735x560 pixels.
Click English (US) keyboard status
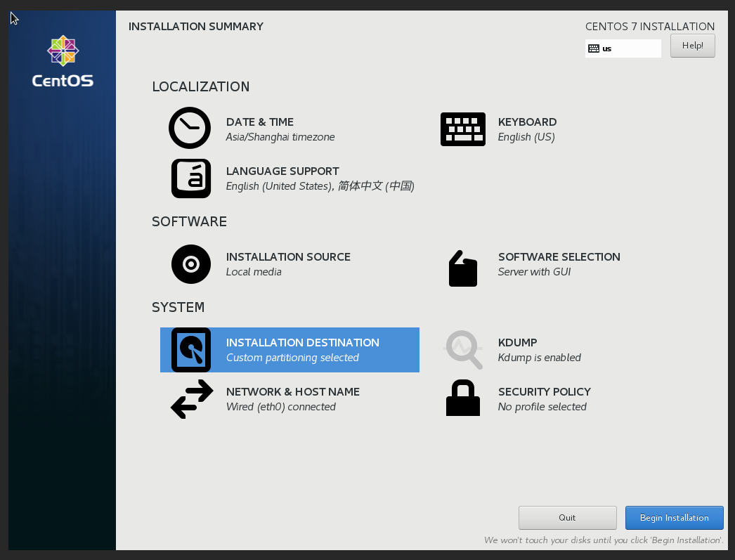coord(526,137)
